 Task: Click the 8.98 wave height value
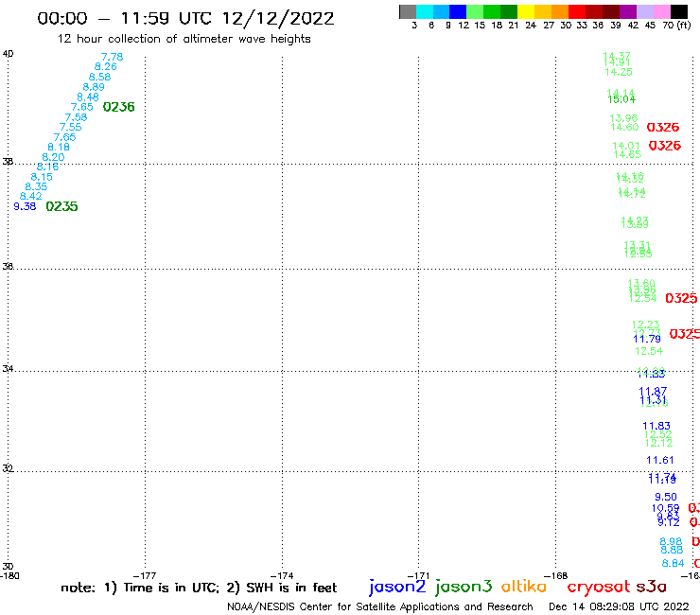[671, 542]
